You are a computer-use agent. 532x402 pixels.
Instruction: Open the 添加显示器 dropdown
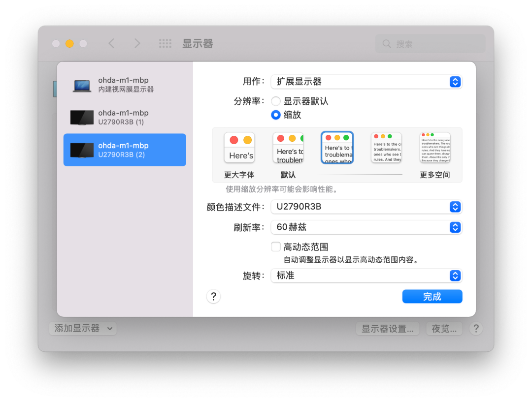(83, 329)
